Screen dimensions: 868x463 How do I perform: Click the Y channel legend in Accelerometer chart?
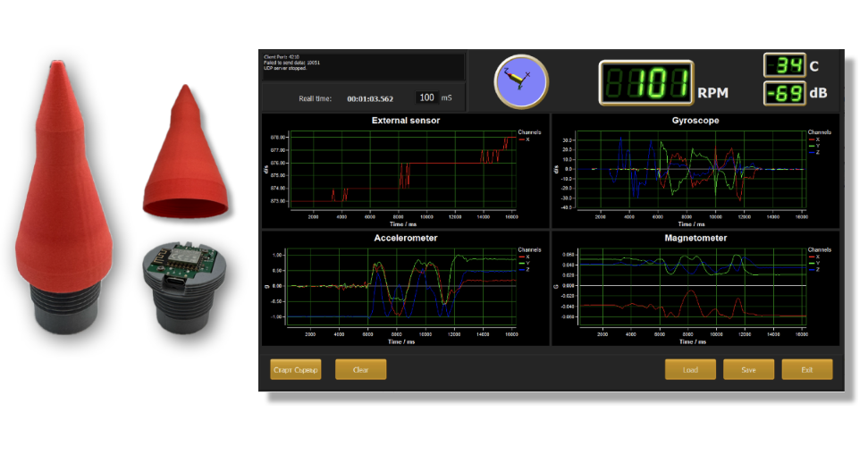524,263
